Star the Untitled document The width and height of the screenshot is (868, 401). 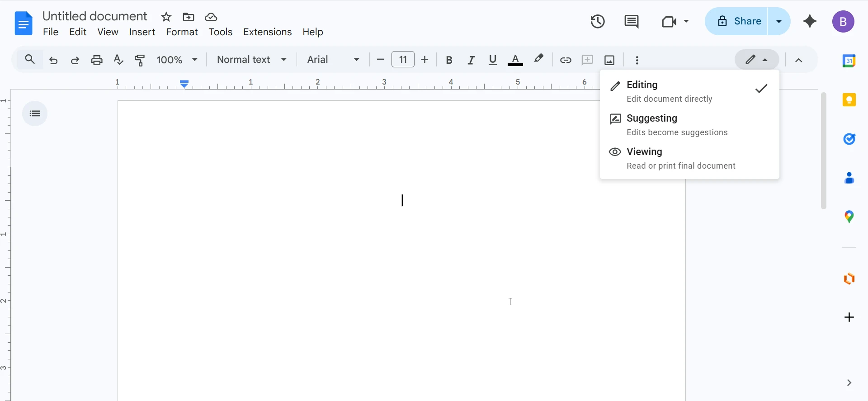[x=166, y=17]
